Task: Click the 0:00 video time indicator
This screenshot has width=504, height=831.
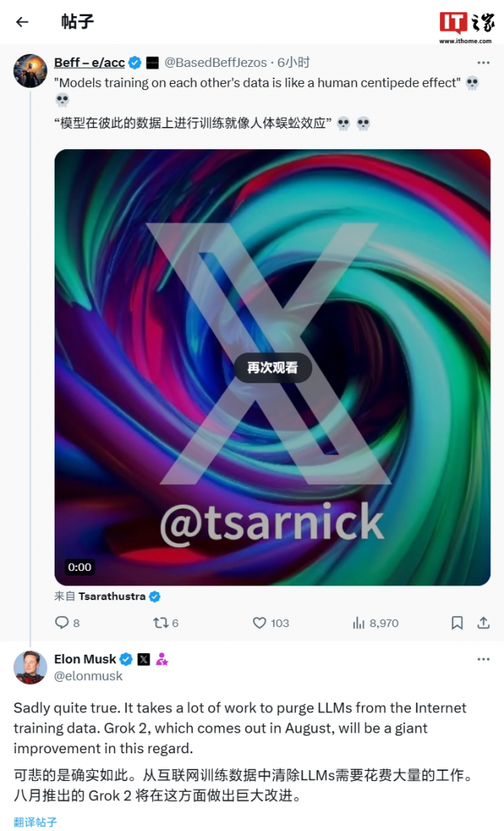Action: click(79, 567)
